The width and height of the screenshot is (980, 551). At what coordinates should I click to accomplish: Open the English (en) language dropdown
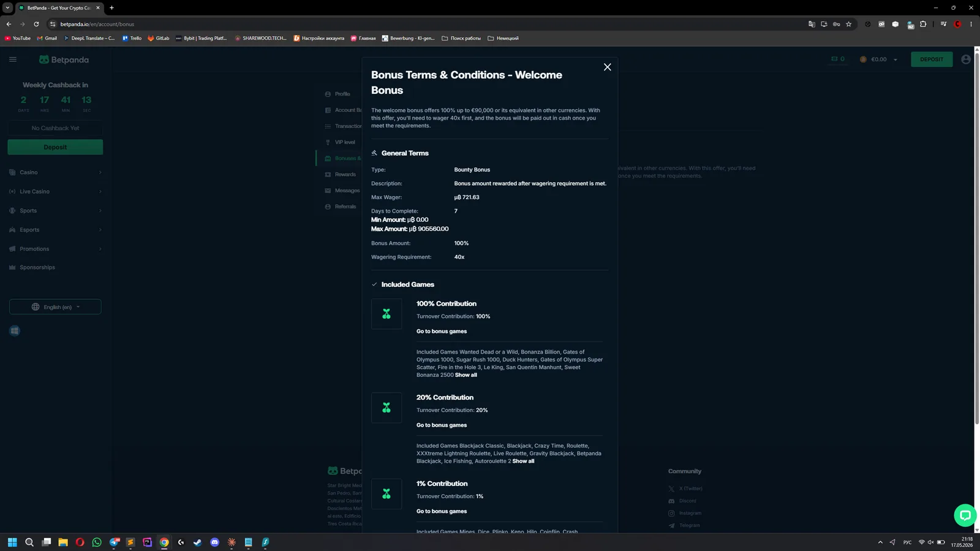click(x=55, y=306)
